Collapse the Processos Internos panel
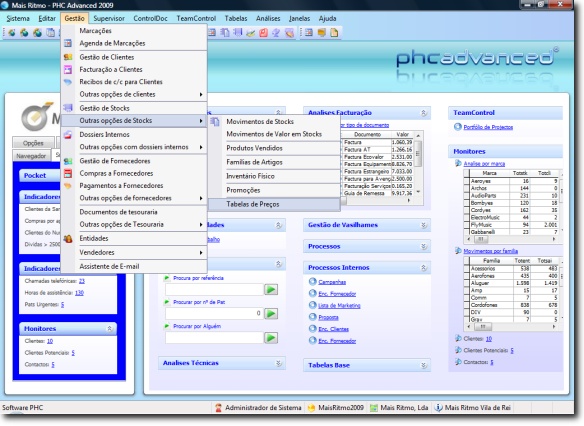This screenshot has width=584, height=426. (423, 267)
